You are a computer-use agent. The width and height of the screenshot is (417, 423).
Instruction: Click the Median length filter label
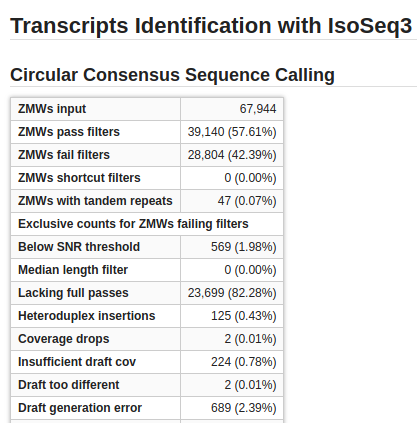coord(73,270)
